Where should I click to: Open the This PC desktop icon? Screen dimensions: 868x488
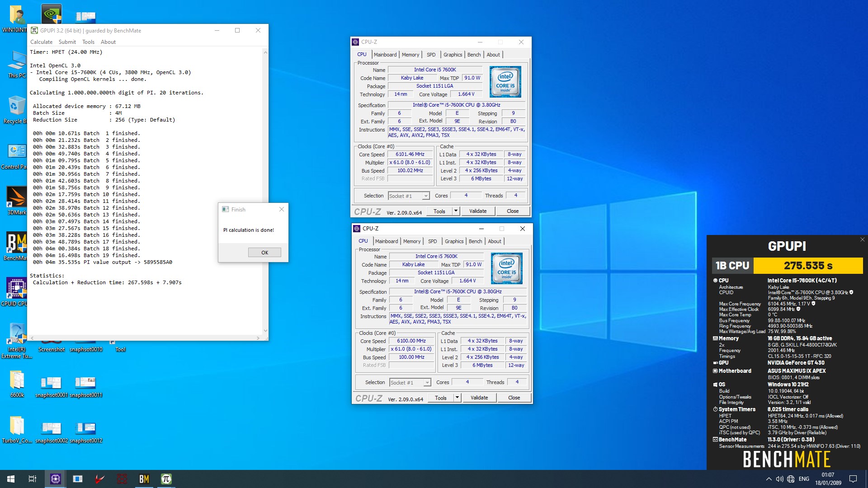point(16,64)
